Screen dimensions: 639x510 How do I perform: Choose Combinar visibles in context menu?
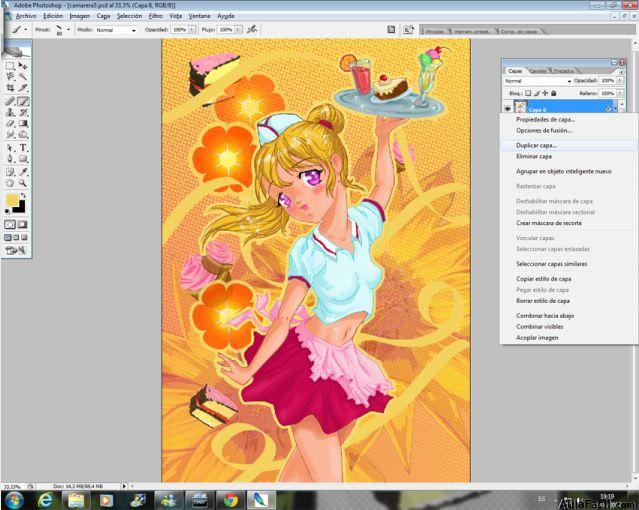click(x=540, y=327)
